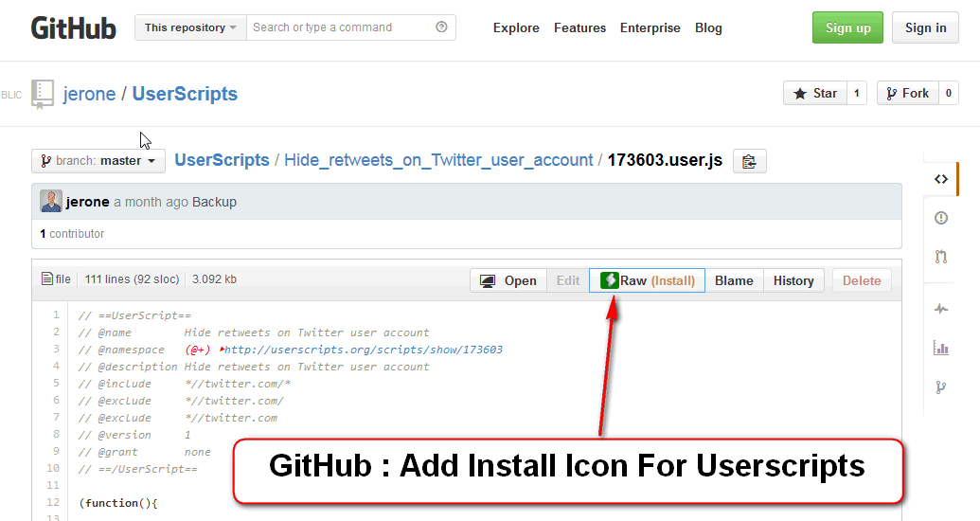Click the '3.092 kb' file size text
Screen dimensions: 980x521
[x=214, y=279]
